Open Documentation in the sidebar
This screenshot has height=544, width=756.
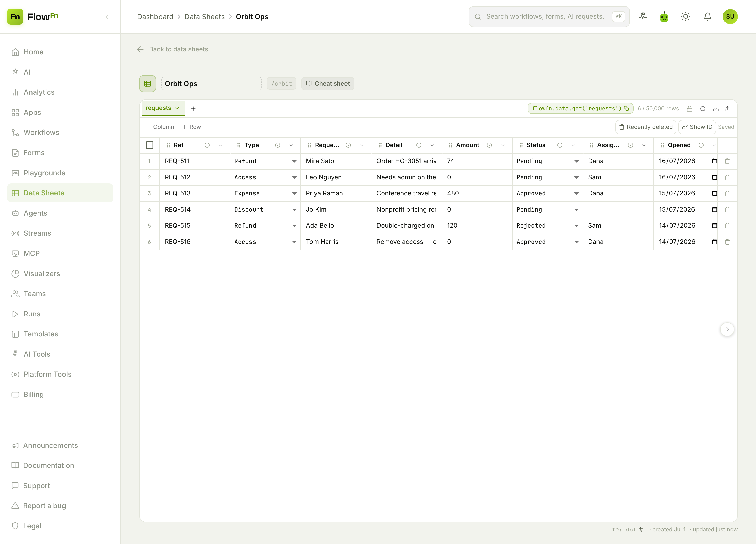point(60,465)
